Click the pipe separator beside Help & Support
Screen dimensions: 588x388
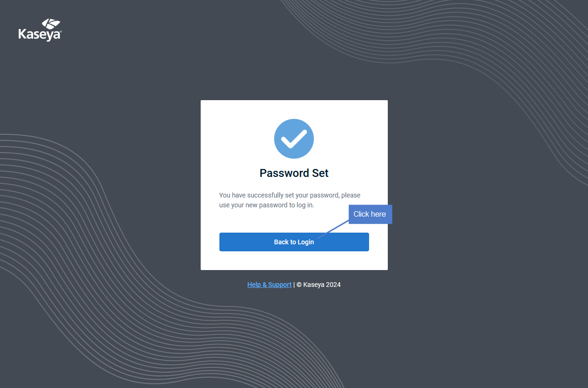pos(294,285)
